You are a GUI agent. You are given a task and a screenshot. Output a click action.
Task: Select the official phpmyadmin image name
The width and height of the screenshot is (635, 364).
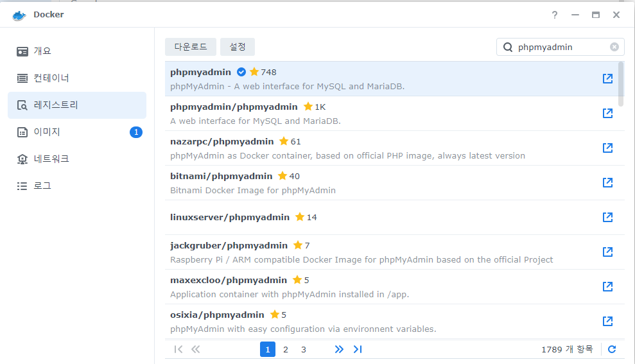click(200, 72)
